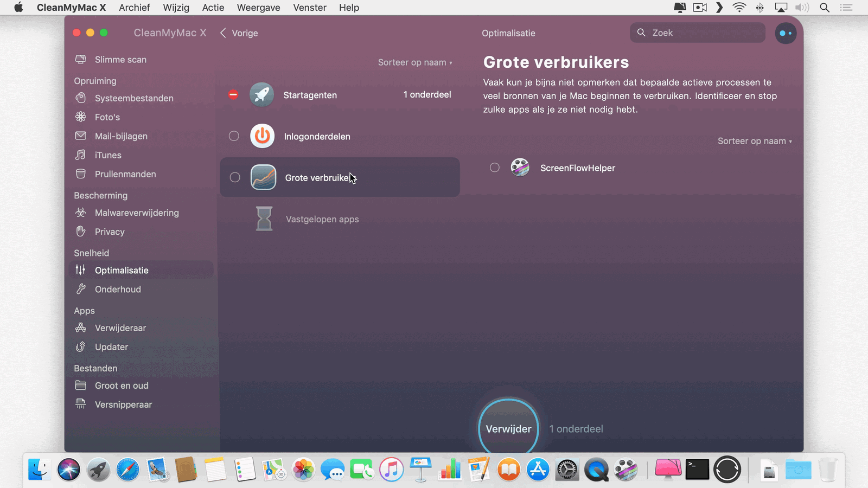868x488 pixels.
Task: Open Wi-Fi status menu
Action: (739, 8)
